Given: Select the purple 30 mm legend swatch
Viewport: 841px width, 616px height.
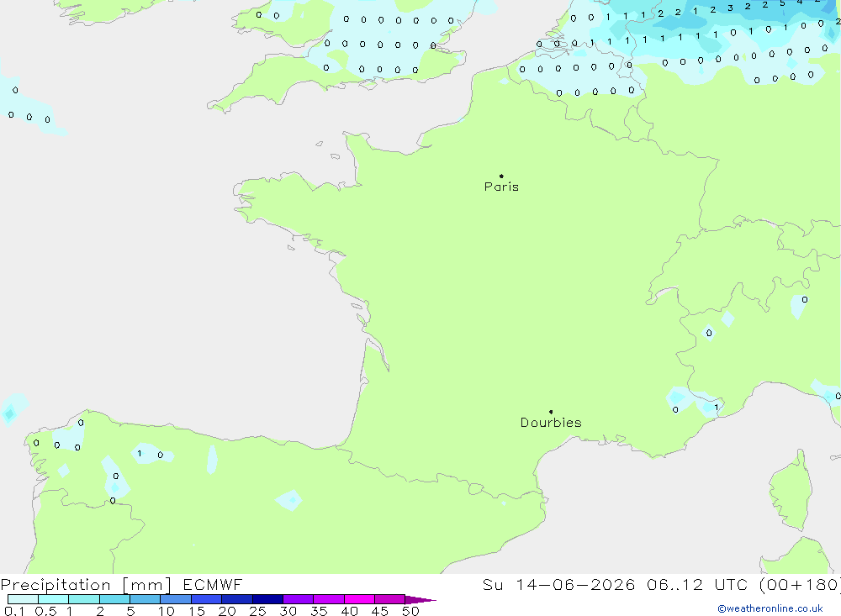Looking at the screenshot, I should 298,599.
